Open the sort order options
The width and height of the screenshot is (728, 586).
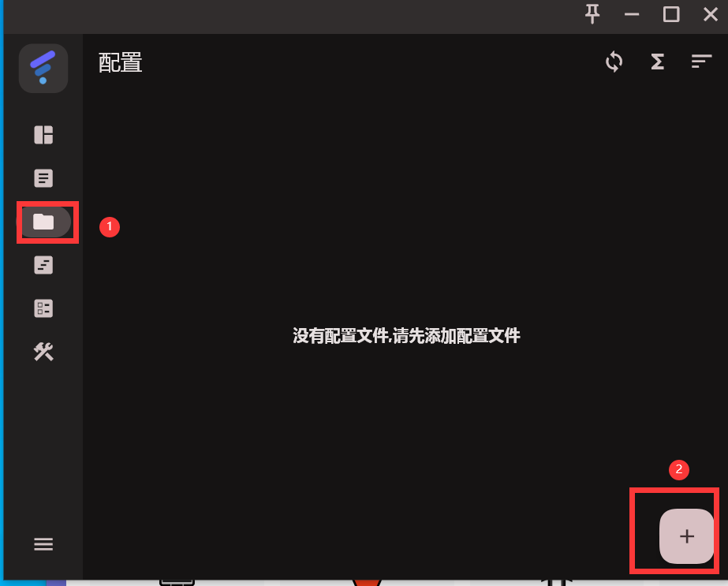701,62
